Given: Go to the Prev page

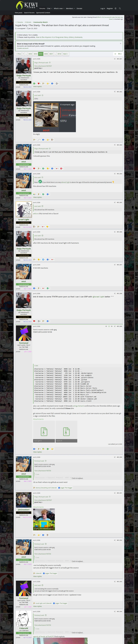Looking at the screenshot, I should coord(19,54).
